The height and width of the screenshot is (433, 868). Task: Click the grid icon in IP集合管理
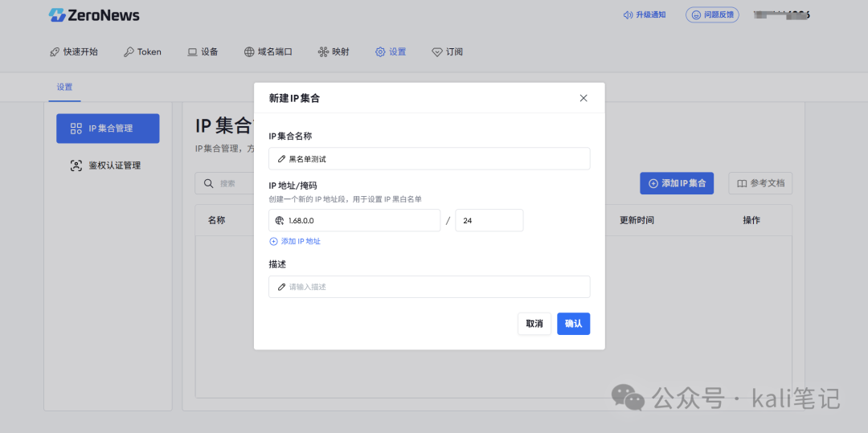pos(76,129)
